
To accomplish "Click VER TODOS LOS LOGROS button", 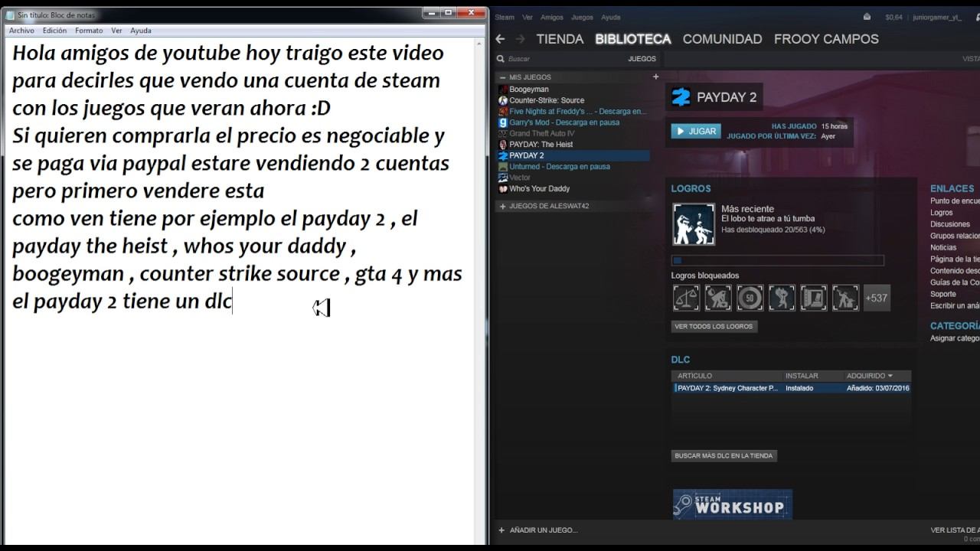I will pyautogui.click(x=714, y=327).
